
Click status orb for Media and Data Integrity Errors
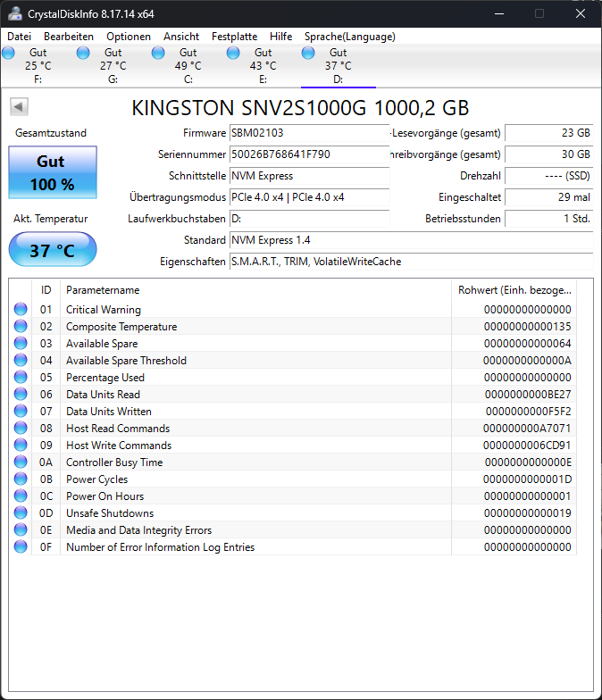(x=21, y=529)
